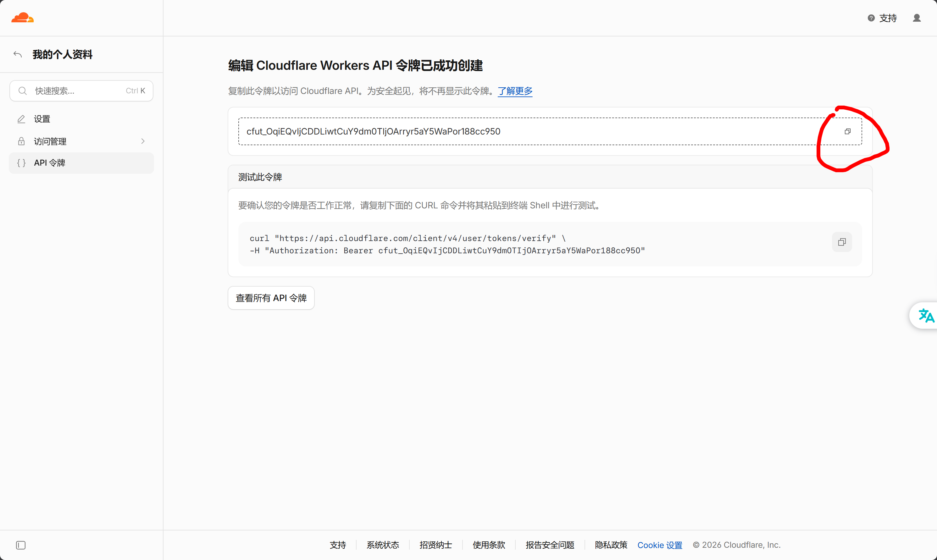Click 查看所有 API 令牌 button

pyautogui.click(x=271, y=298)
